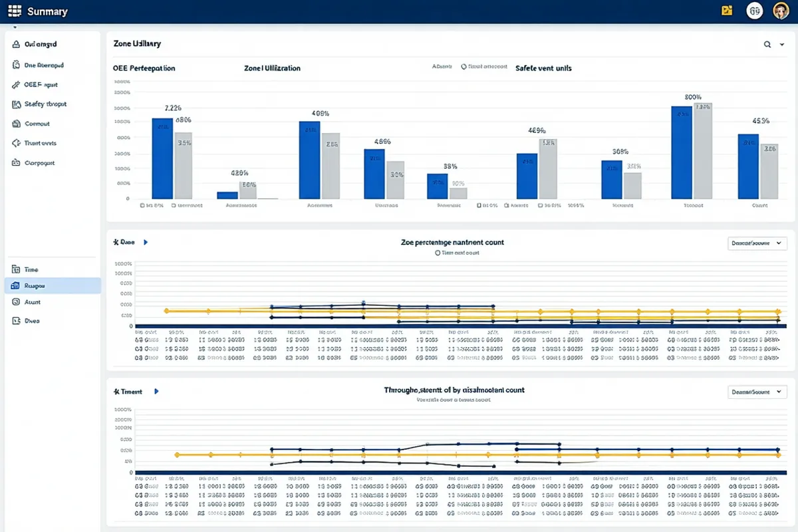Click the OEEF apgut sidebar icon

coord(17,85)
